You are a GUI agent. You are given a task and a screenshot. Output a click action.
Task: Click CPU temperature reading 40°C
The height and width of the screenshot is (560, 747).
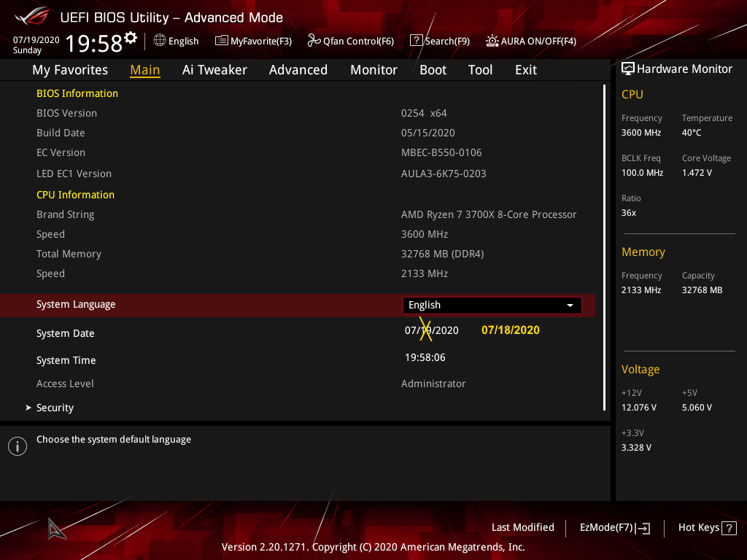[x=692, y=133]
